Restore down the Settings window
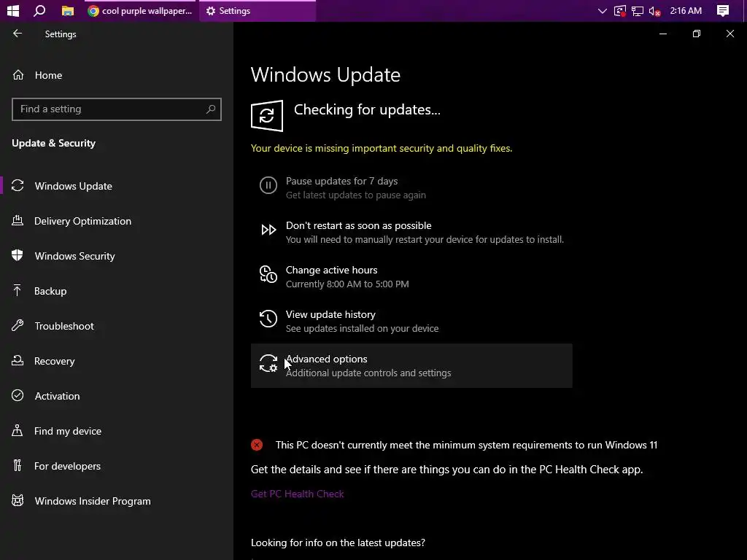 coord(697,34)
